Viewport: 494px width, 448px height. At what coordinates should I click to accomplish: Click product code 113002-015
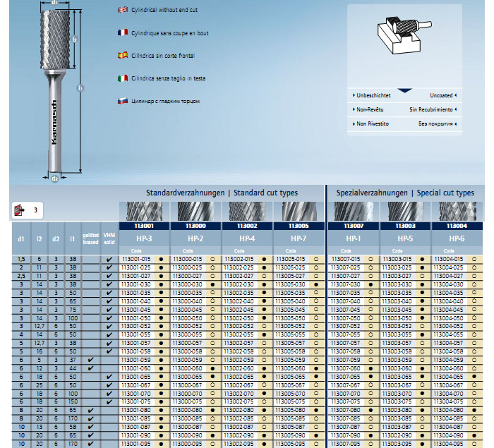point(238,259)
